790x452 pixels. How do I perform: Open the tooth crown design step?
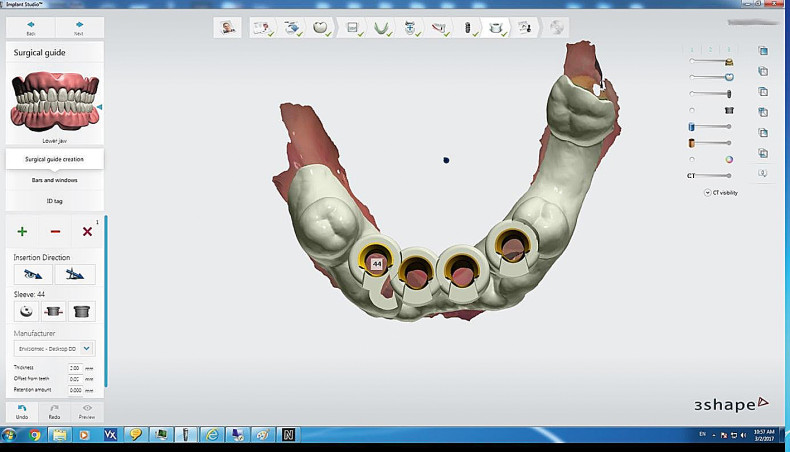320,28
